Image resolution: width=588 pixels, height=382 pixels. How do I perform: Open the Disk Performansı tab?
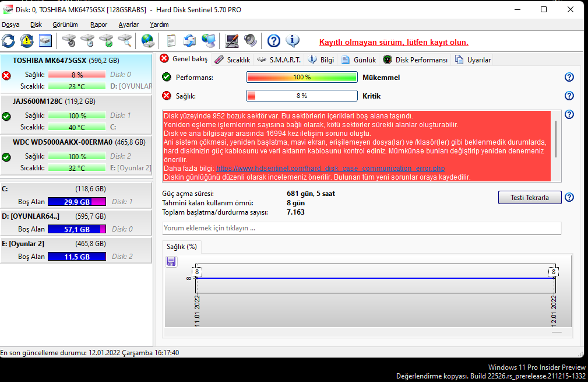[x=415, y=60]
